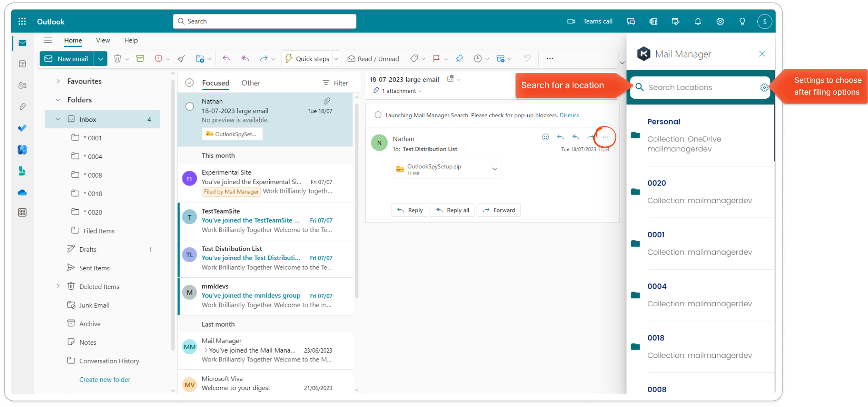Image resolution: width=868 pixels, height=407 pixels.
Task: Open the New email dropdown arrow
Action: tap(101, 59)
